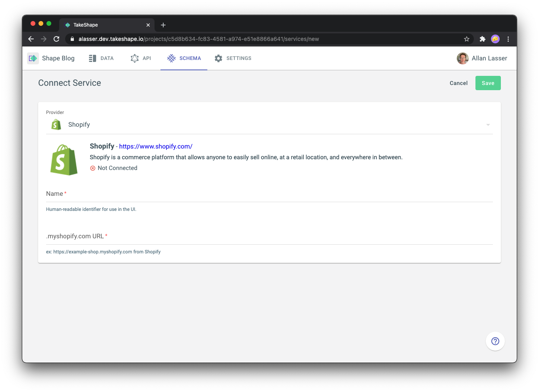Click the API graph icon
Viewport: 539px width, 392px height.
(x=135, y=58)
